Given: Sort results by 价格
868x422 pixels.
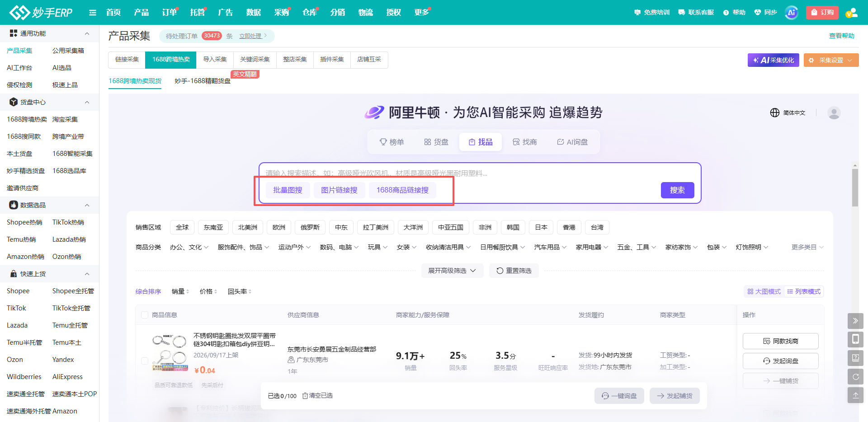Looking at the screenshot, I should 208,291.
